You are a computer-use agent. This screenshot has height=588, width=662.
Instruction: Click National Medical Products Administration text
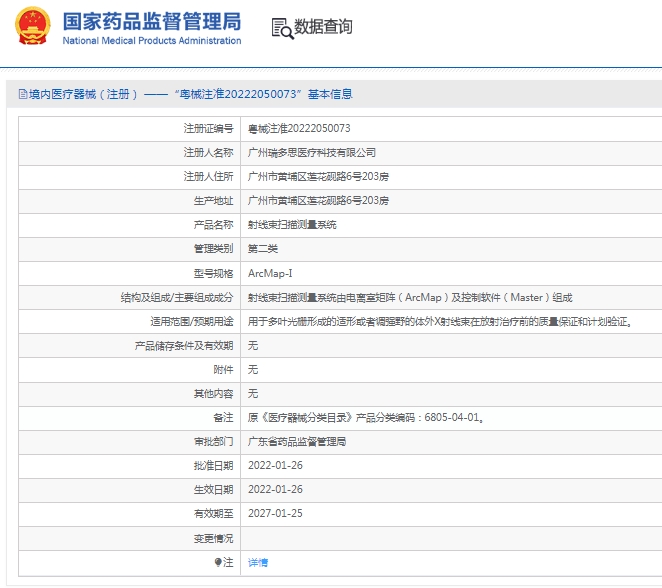coord(152,41)
